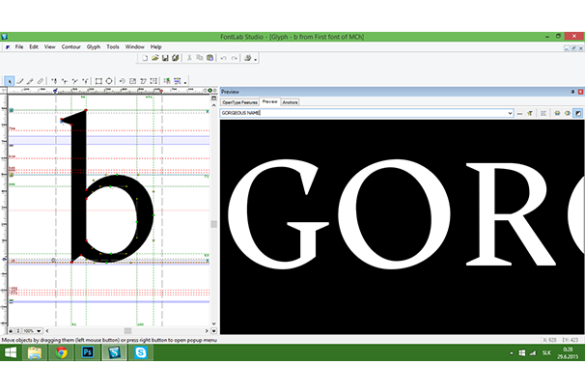Select the Ellipse drawing tool
585x392 pixels.
(x=109, y=81)
